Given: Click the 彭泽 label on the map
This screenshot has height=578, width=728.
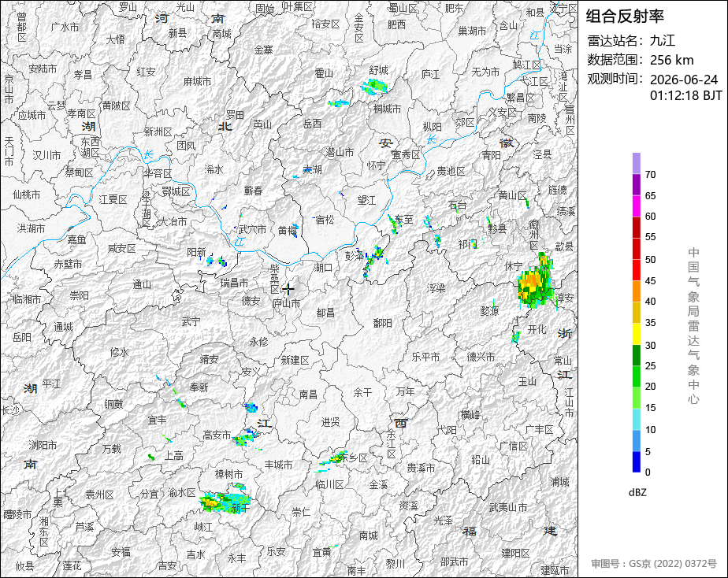Looking at the screenshot, I should tap(355, 256).
